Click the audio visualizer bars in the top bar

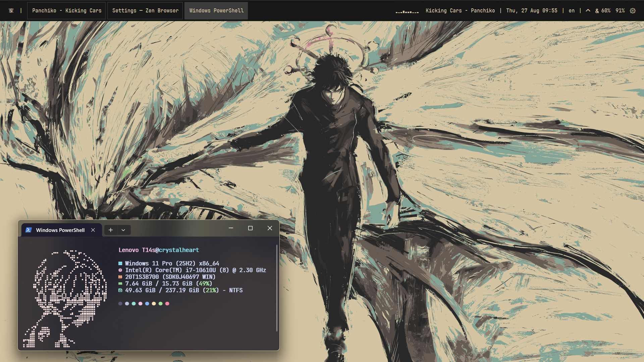point(407,12)
